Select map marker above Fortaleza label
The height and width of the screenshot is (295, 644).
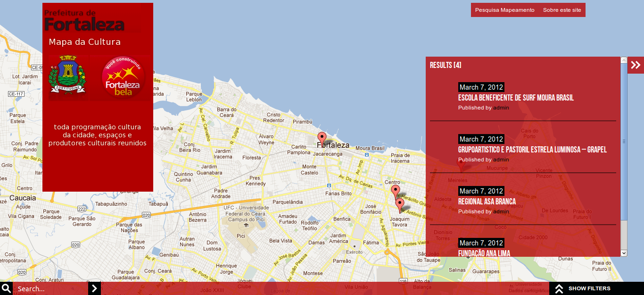[322, 138]
